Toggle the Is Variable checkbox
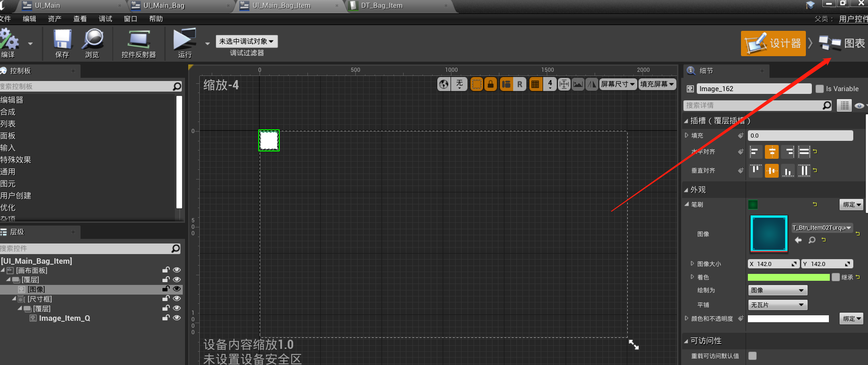Viewport: 868px width, 365px height. pos(820,89)
